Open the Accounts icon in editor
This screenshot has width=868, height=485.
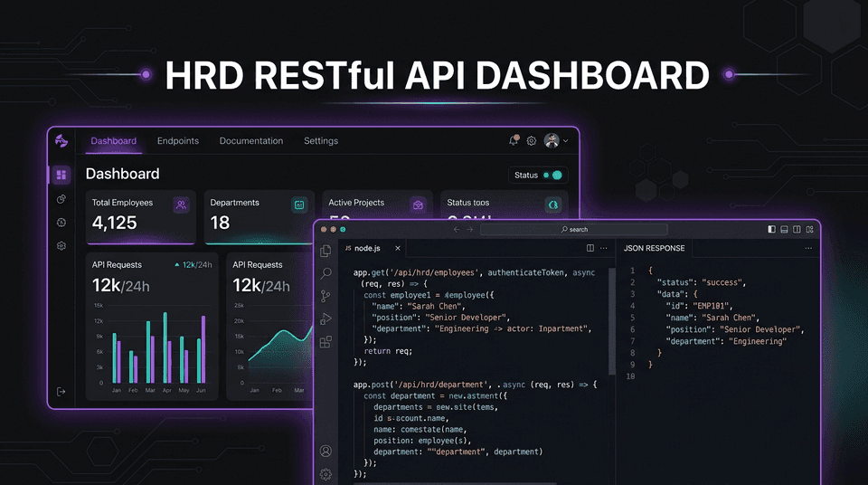[x=326, y=451]
